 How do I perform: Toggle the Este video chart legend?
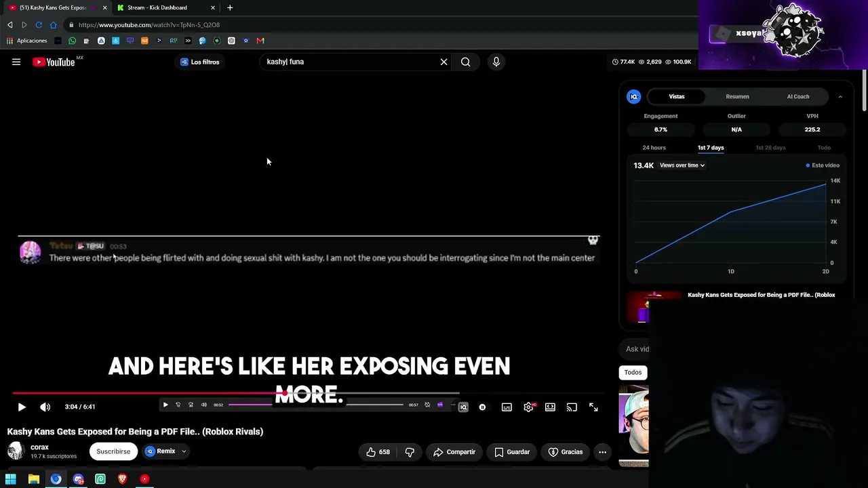pos(823,165)
